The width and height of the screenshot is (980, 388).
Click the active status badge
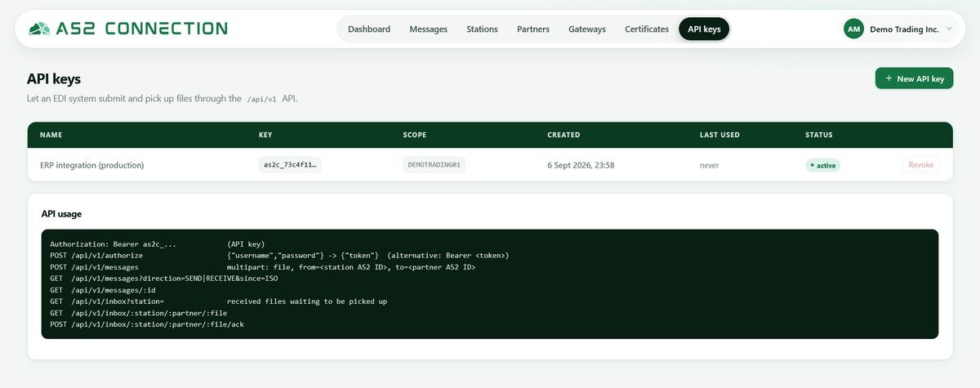[823, 165]
